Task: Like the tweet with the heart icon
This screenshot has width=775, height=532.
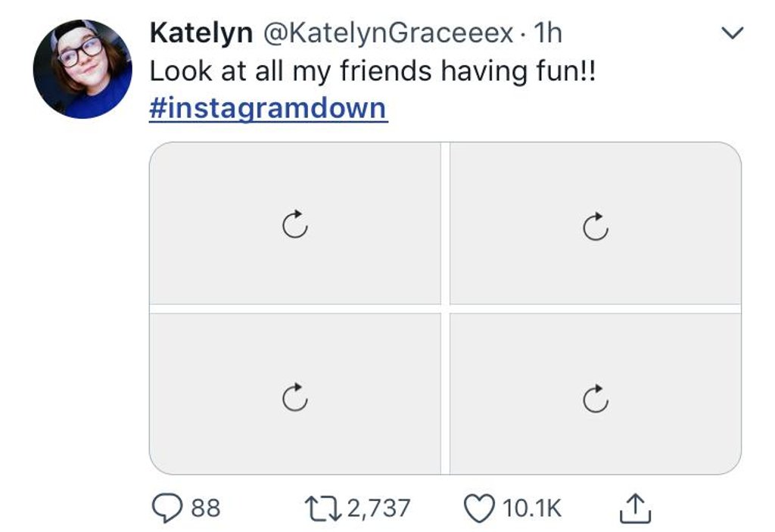Action: point(479,508)
